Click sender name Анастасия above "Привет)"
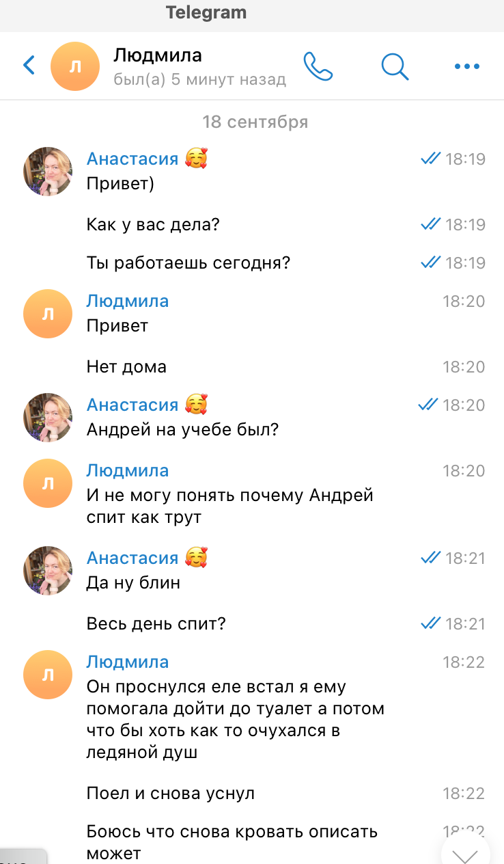 pos(132,159)
